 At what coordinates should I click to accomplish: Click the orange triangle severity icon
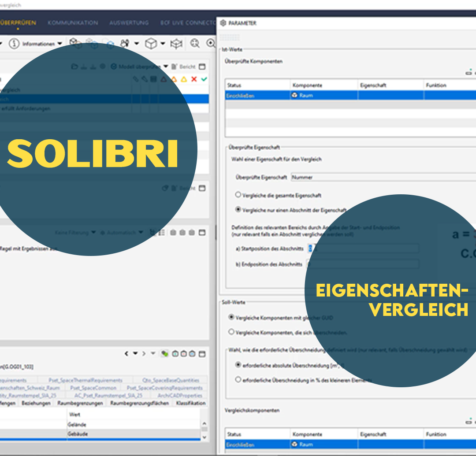[174, 79]
